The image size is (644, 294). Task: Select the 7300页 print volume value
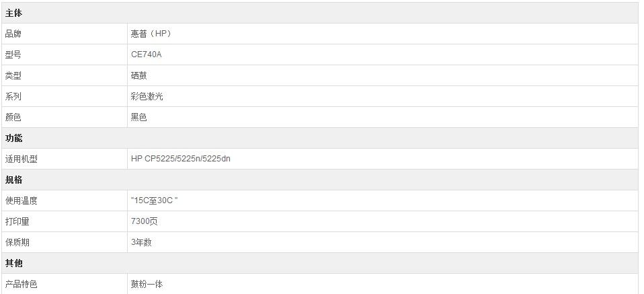(145, 221)
